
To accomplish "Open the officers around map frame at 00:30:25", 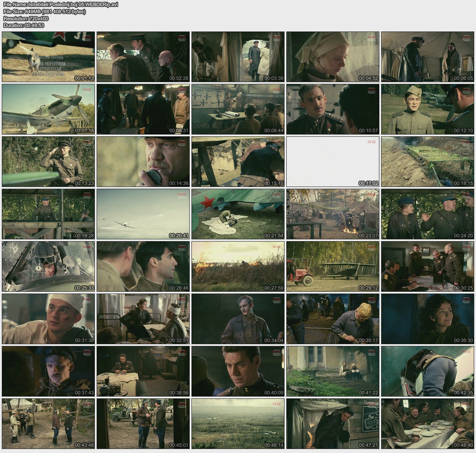I will [x=427, y=266].
